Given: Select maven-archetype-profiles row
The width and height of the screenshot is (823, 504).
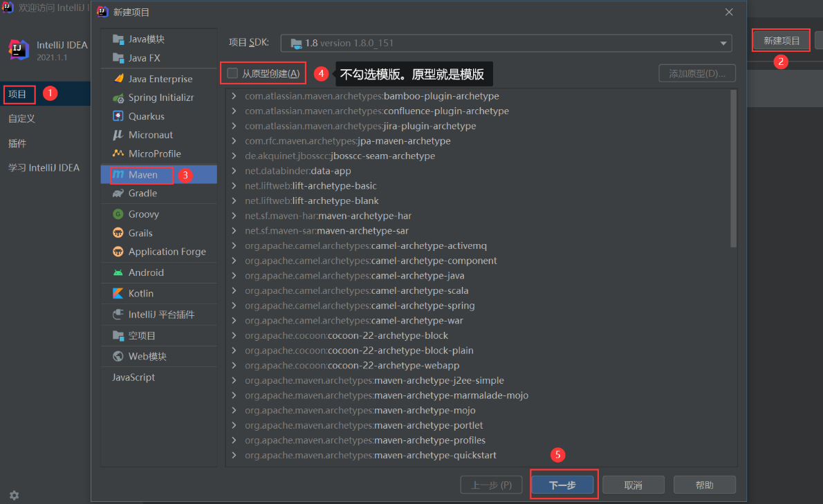Looking at the screenshot, I should click(478, 440).
